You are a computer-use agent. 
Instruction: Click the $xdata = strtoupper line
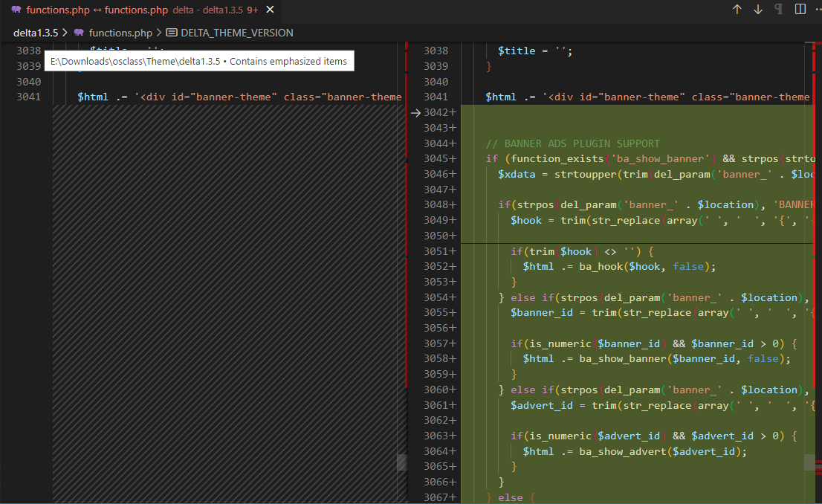tap(656, 175)
